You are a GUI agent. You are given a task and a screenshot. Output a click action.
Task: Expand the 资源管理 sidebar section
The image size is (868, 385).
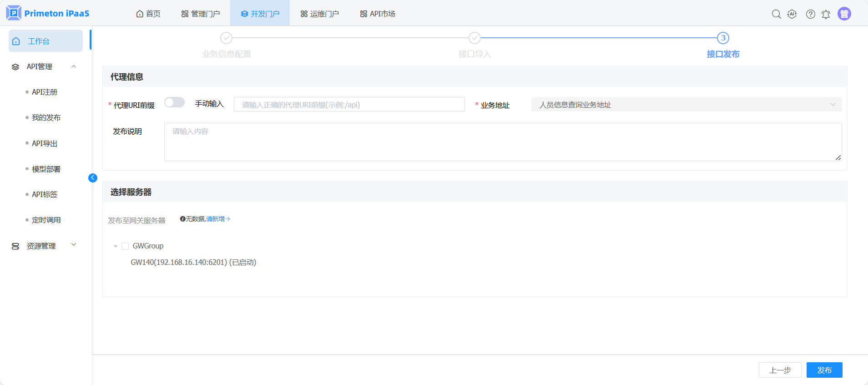coord(74,245)
